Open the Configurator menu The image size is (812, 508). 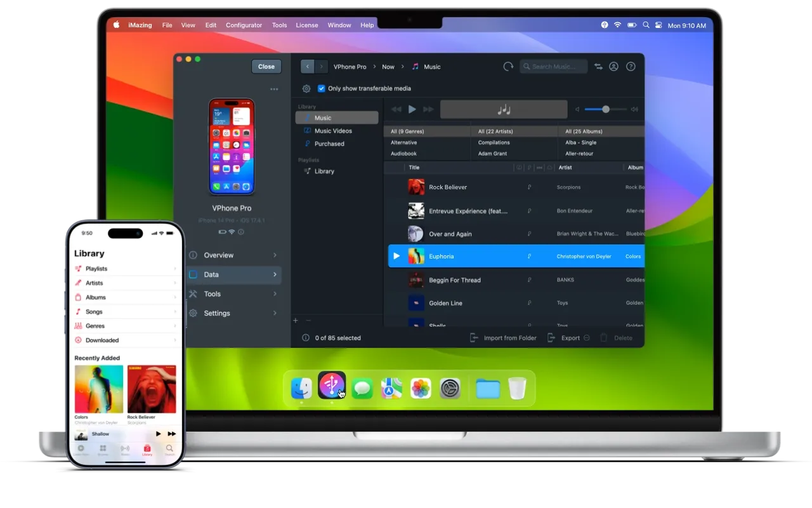(x=244, y=25)
